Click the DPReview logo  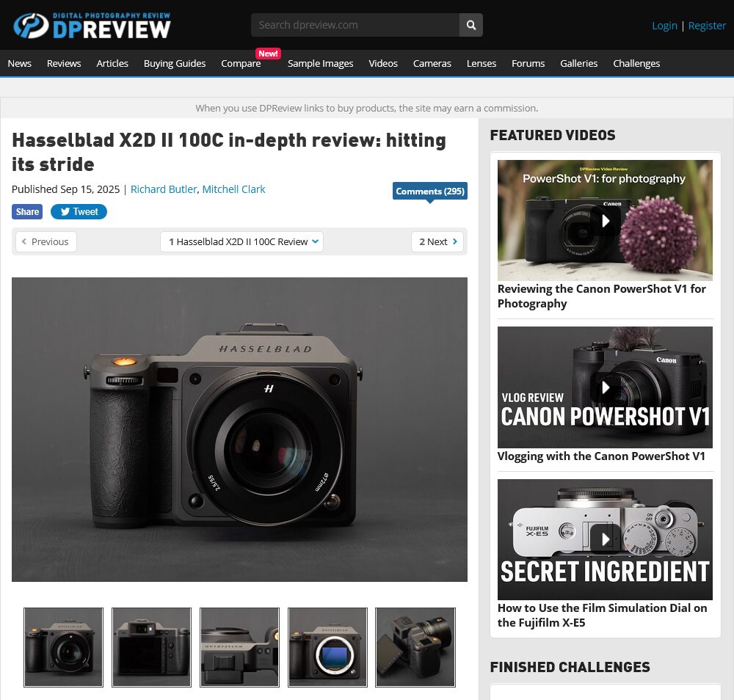(x=92, y=26)
